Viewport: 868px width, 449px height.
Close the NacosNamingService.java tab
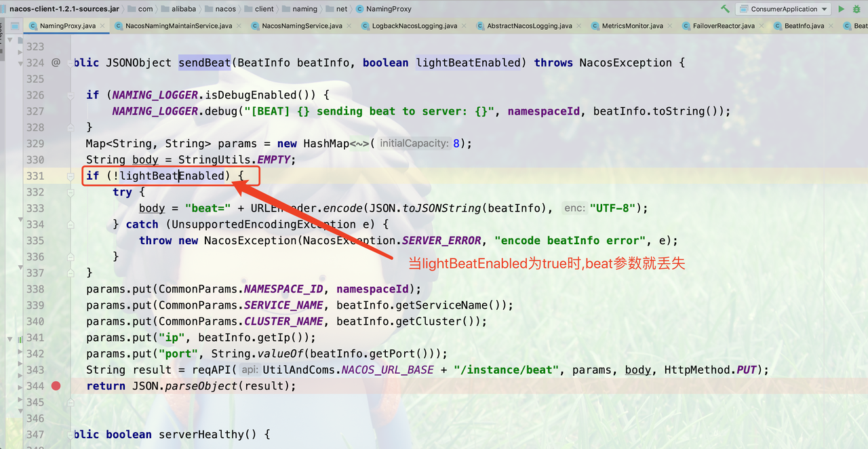click(350, 26)
